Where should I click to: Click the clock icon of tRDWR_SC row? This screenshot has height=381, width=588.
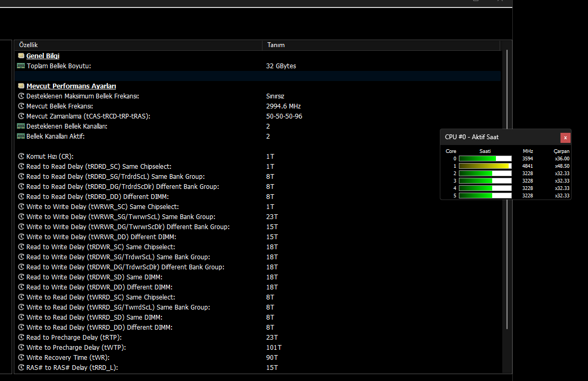(x=21, y=247)
